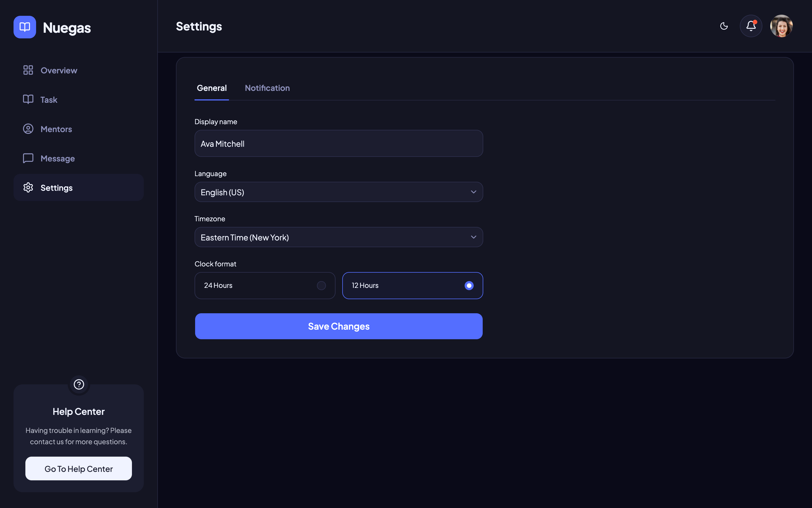Screen dimensions: 812x508
Task: Open Overview in the sidebar
Action: coord(78,70)
